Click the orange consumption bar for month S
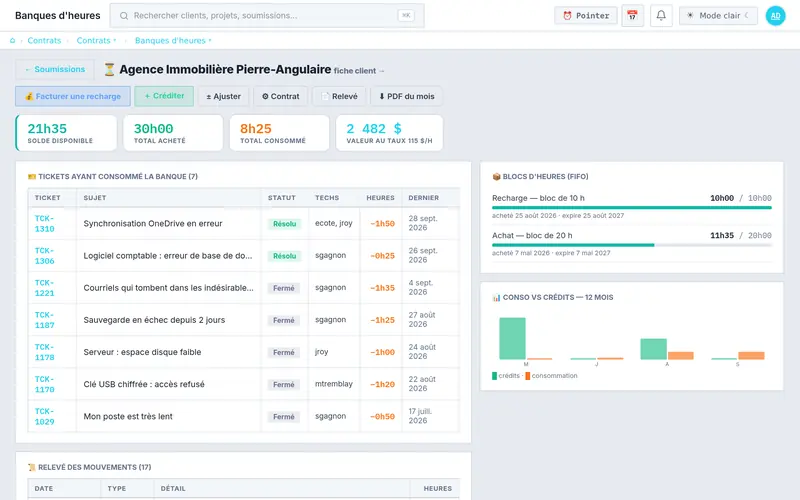This screenshot has width=800, height=500. [x=751, y=356]
